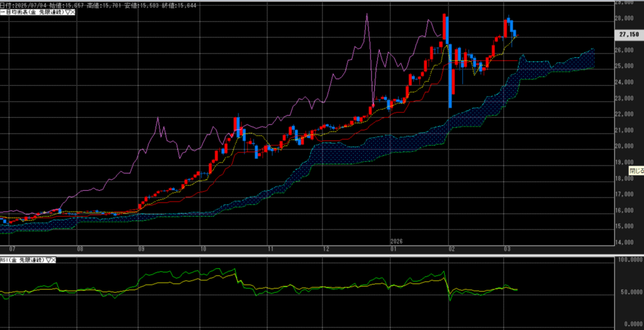644x330 pixels.
Task: Click the current price label 27,150
Action: tap(629, 34)
